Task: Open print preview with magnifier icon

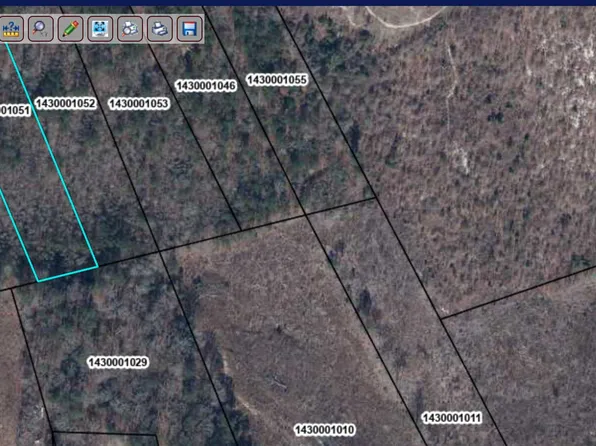Action: (x=130, y=29)
